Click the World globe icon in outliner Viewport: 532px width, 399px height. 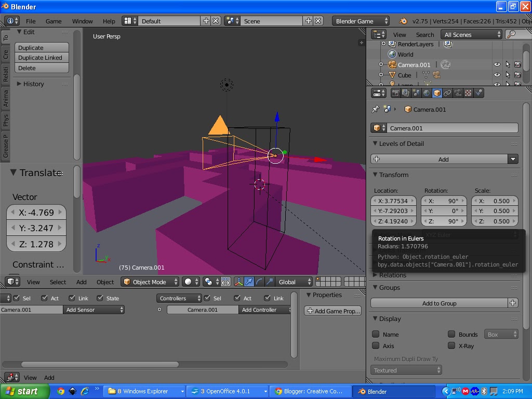pyautogui.click(x=392, y=54)
